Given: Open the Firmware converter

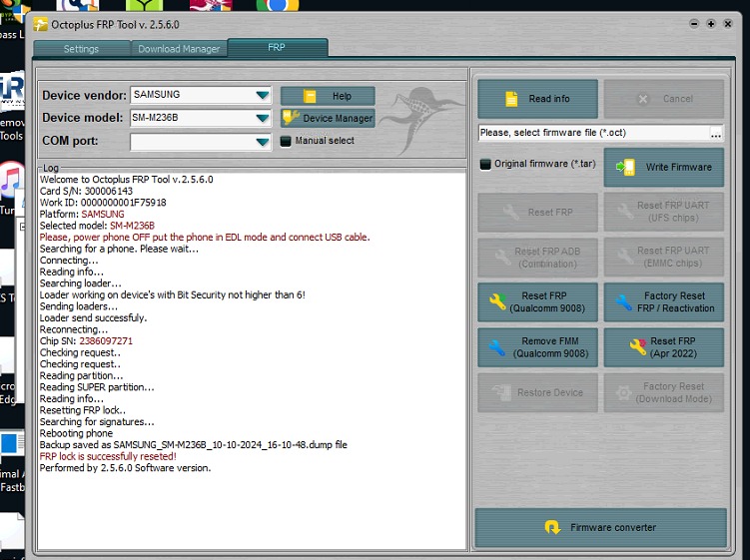Looking at the screenshot, I should pos(601,528).
